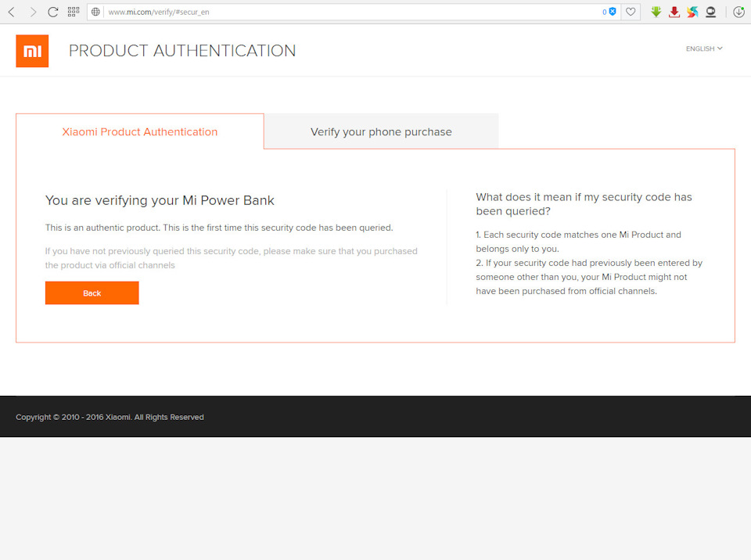Switch to Verify your phone purchase tab
The width and height of the screenshot is (751, 560).
(381, 131)
